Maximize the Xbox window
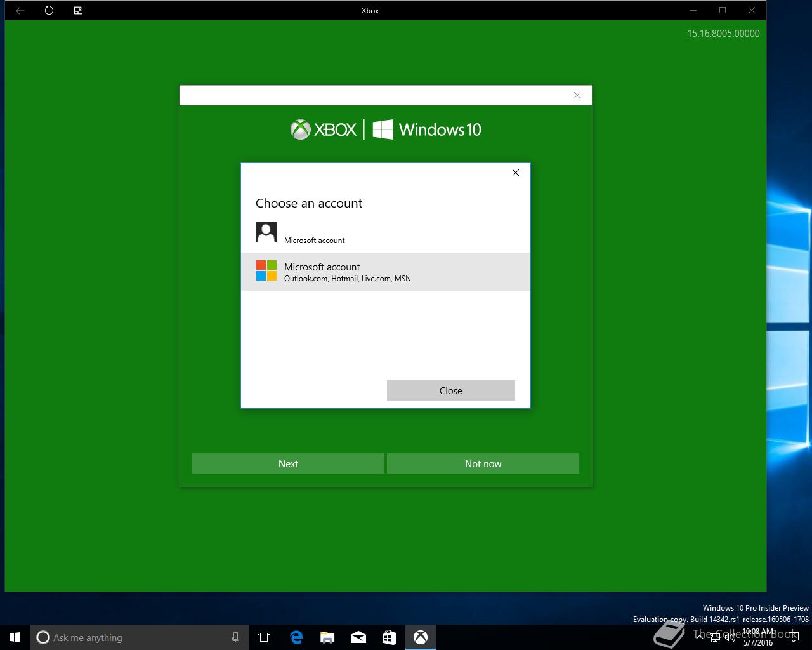 click(x=723, y=10)
